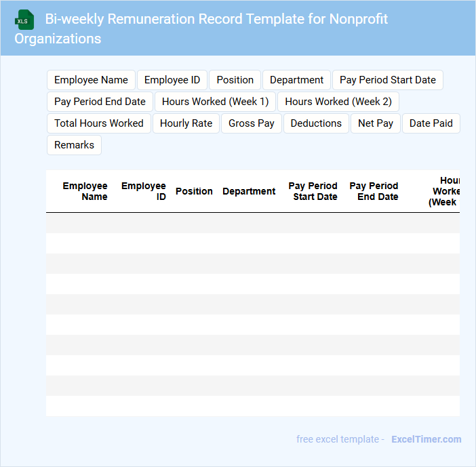Click the Gross Pay tag
Image resolution: width=476 pixels, height=467 pixels.
click(x=251, y=123)
